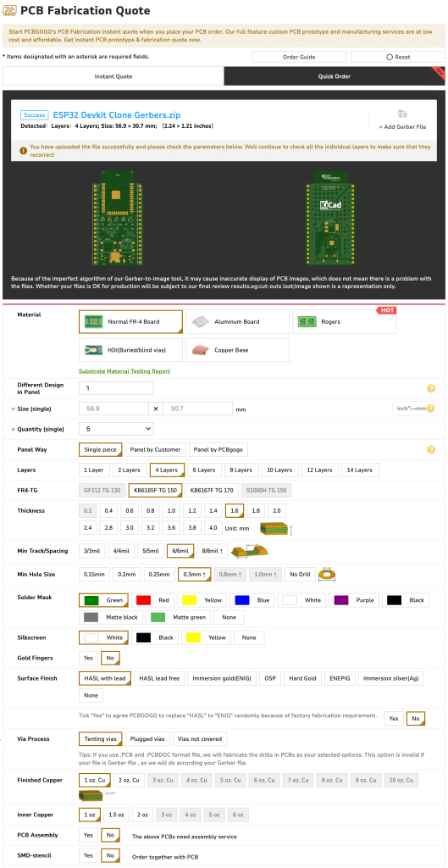
Task: Click the help icon in Panel Way row
Action: point(431,449)
